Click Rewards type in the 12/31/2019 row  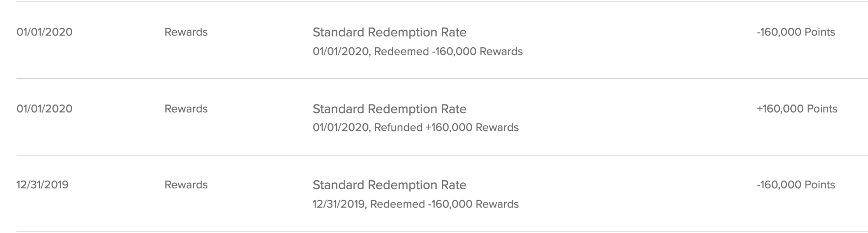[186, 185]
